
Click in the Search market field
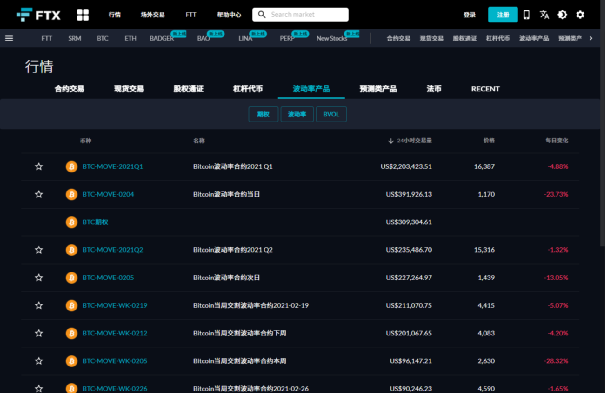pyautogui.click(x=301, y=15)
